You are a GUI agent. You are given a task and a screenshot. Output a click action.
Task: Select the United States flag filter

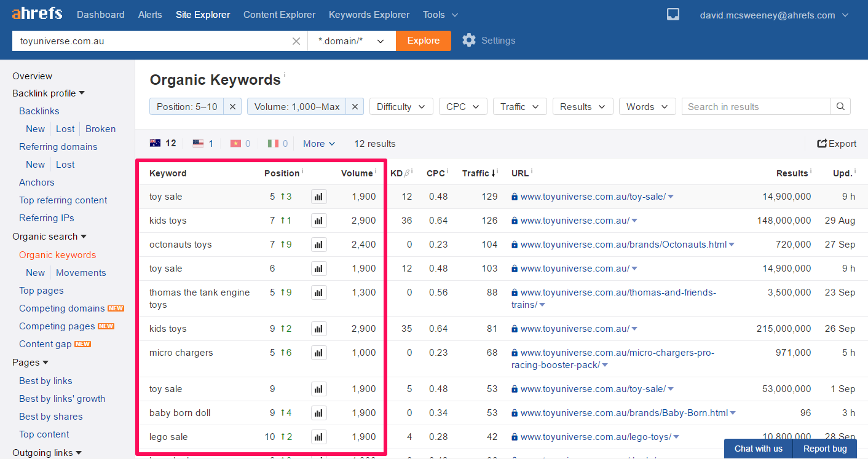[203, 143]
